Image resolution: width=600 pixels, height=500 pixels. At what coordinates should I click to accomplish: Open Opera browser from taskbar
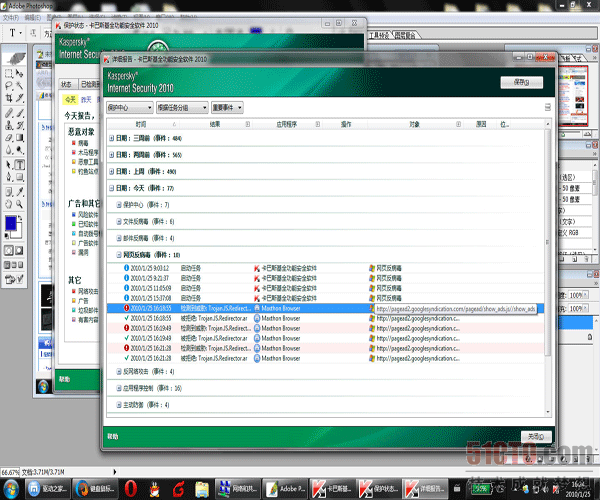coord(130,489)
